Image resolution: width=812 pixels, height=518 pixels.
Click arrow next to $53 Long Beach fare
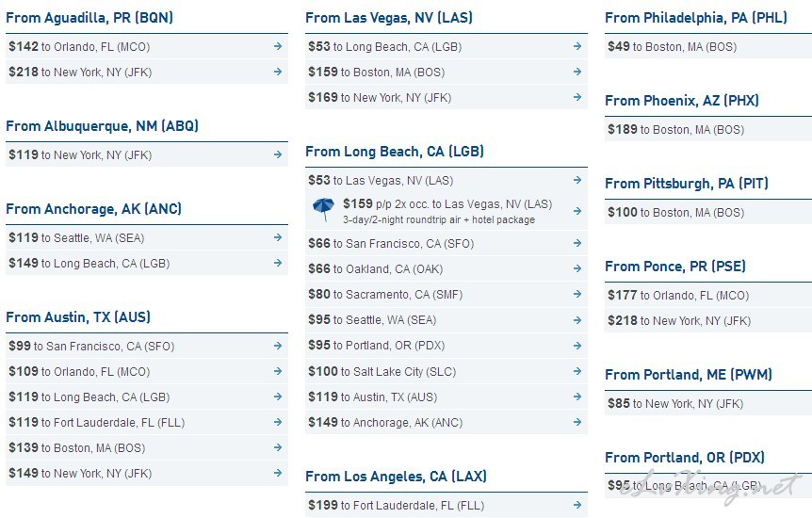coord(577,46)
